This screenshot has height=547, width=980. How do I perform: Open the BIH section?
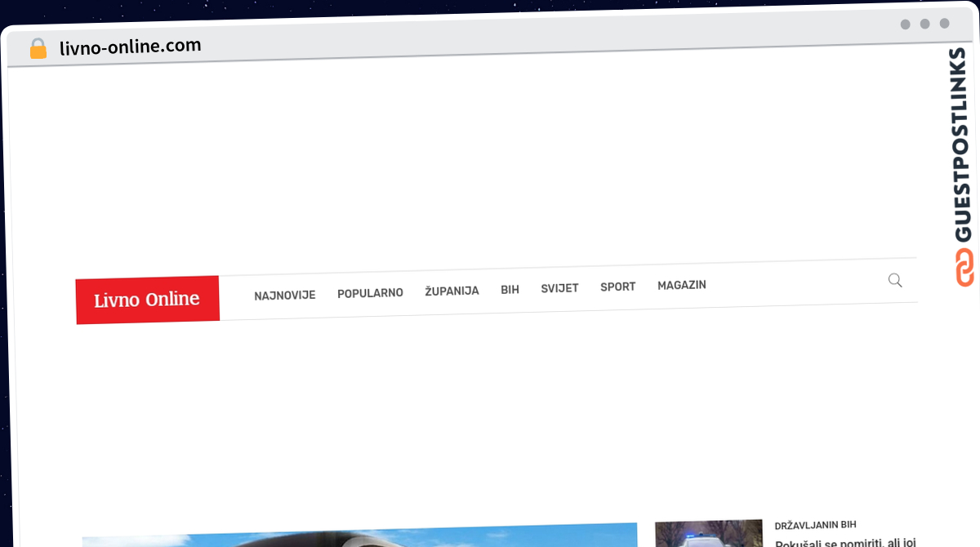(x=510, y=290)
